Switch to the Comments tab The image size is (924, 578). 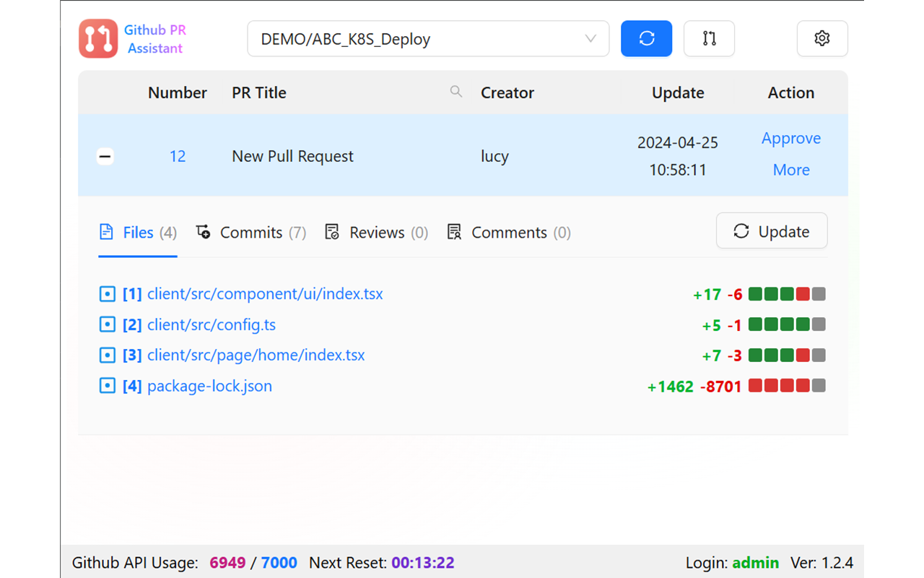point(509,233)
